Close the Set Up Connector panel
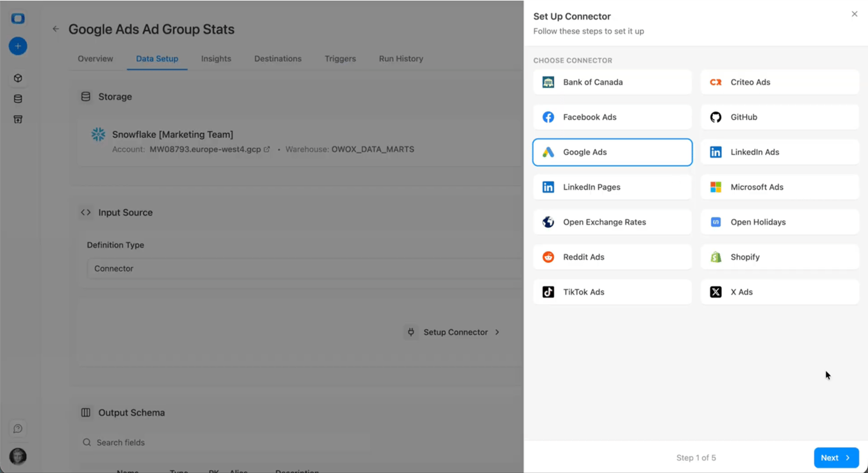 click(854, 14)
